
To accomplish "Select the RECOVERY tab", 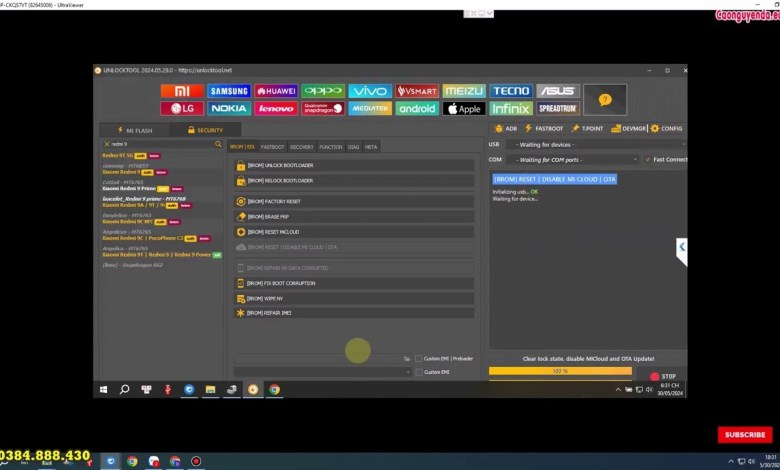I will click(301, 147).
